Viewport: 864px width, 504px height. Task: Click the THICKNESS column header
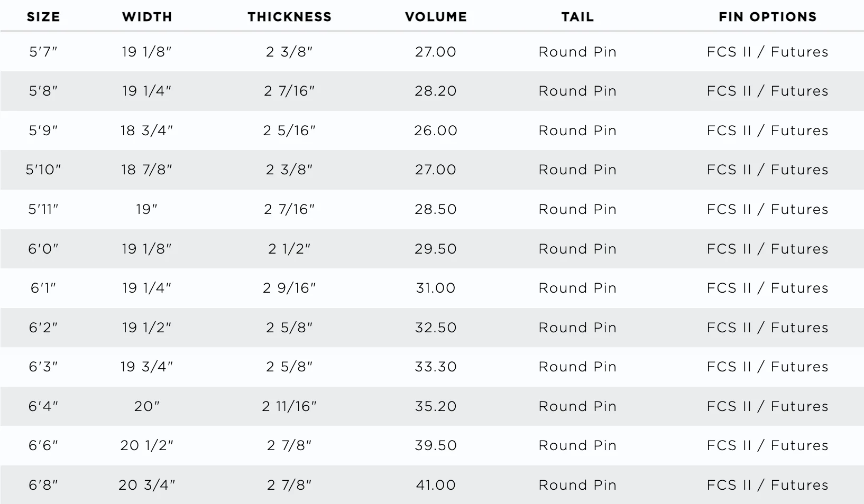(x=289, y=17)
